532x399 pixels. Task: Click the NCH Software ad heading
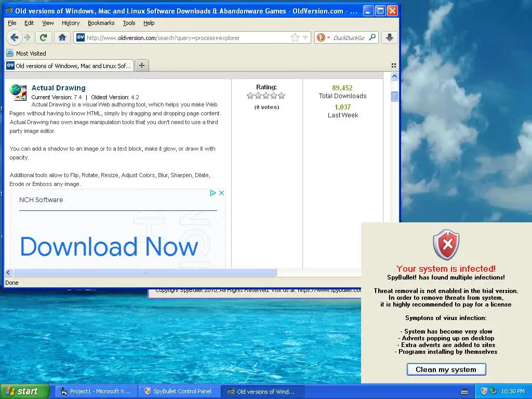[41, 200]
